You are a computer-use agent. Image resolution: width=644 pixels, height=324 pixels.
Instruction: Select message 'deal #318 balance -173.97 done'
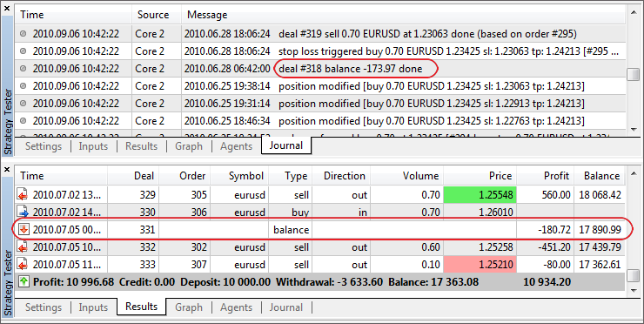click(351, 68)
